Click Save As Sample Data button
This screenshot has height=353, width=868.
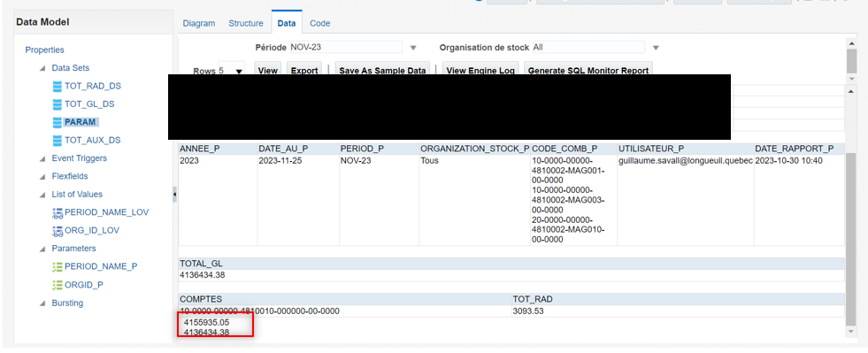tap(382, 70)
